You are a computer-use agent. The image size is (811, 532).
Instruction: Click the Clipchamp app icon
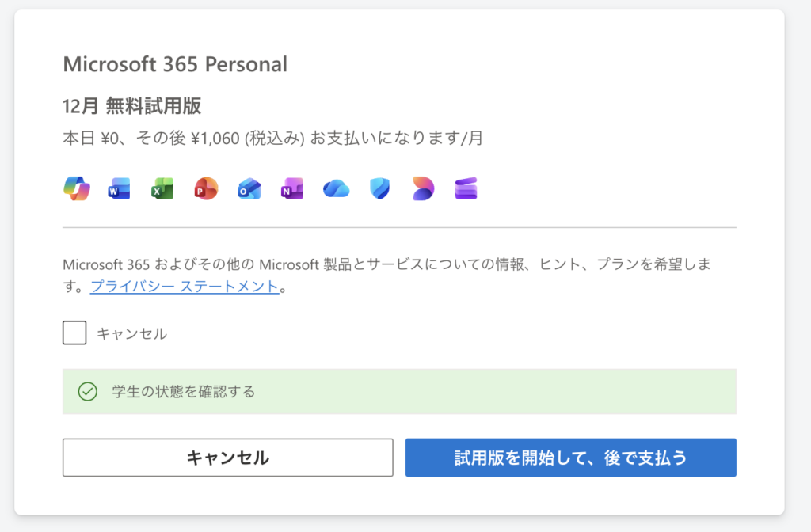[466, 188]
